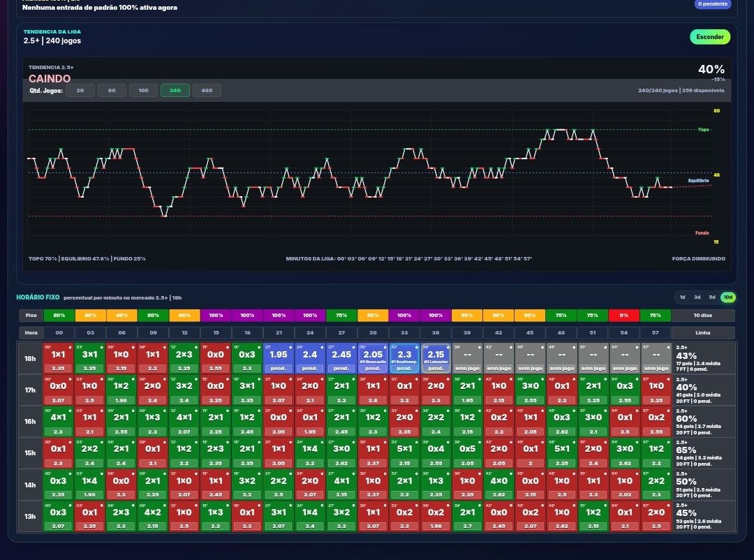Select minute column header 33
754x560 pixels.
[x=404, y=333]
